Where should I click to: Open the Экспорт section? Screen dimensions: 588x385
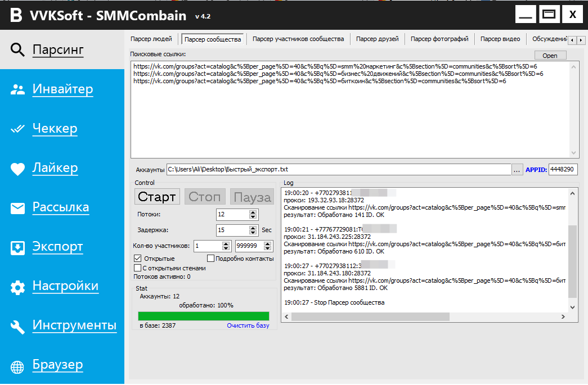(57, 246)
